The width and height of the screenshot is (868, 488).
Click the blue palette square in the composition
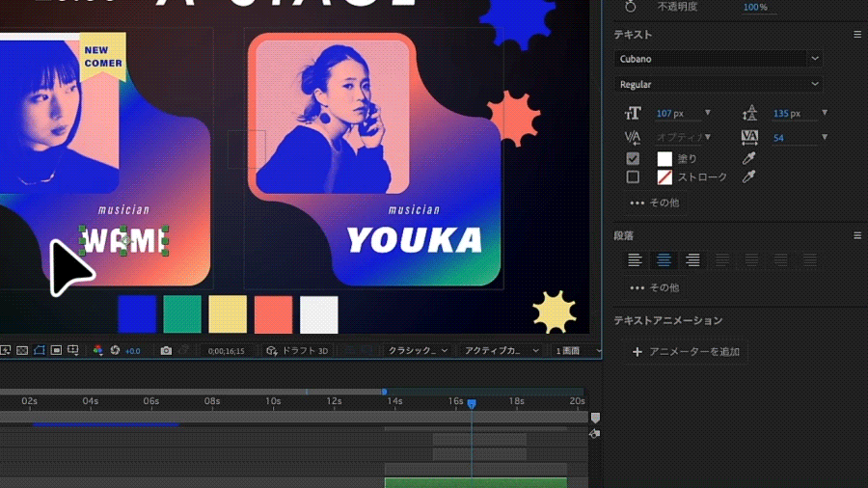tap(137, 314)
